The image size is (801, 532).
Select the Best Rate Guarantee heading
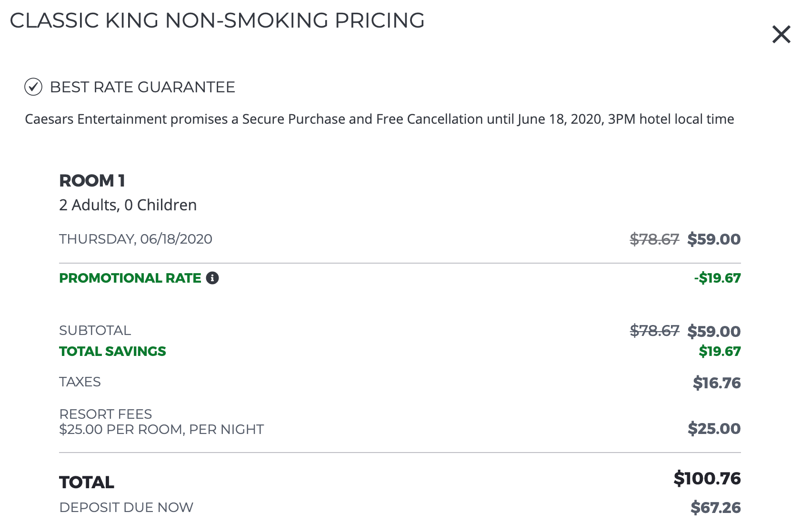[x=142, y=87]
